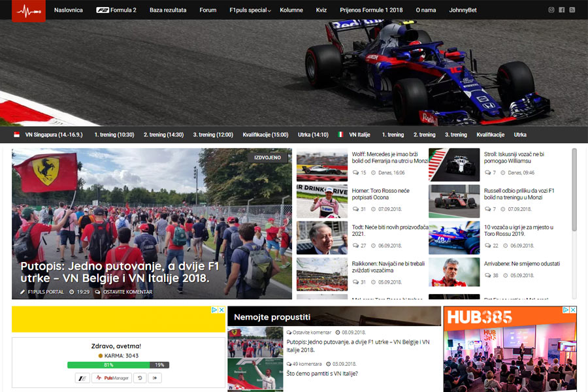Open PulsManager from the user panel
This screenshot has width=588, height=392.
[112, 378]
